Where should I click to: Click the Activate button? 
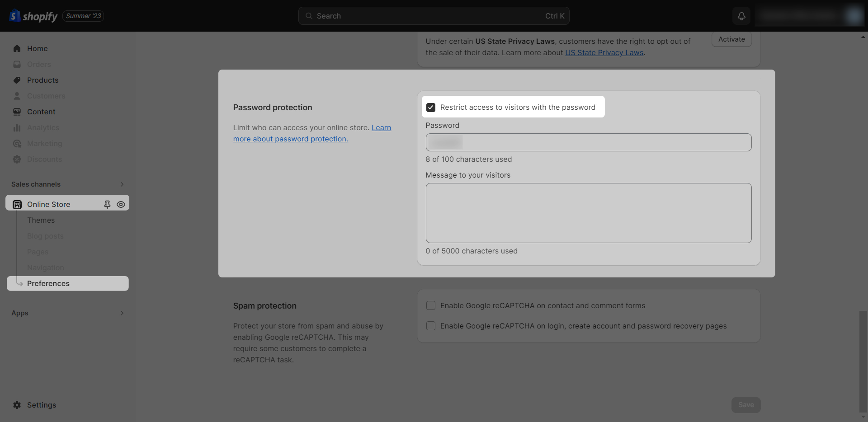(x=731, y=39)
